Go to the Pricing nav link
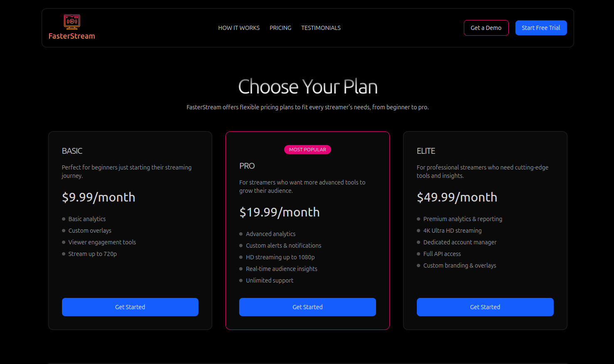The image size is (614, 364). 280,28
